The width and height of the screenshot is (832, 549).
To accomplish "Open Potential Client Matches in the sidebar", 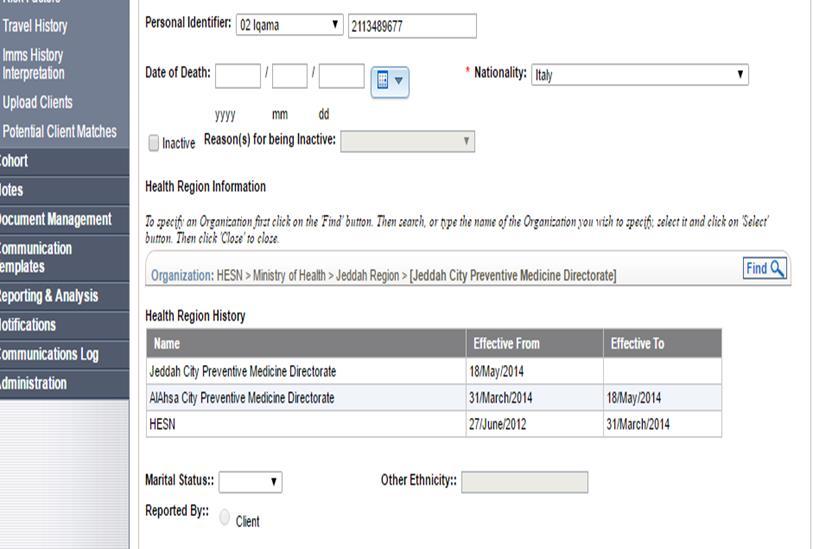I will 59,131.
